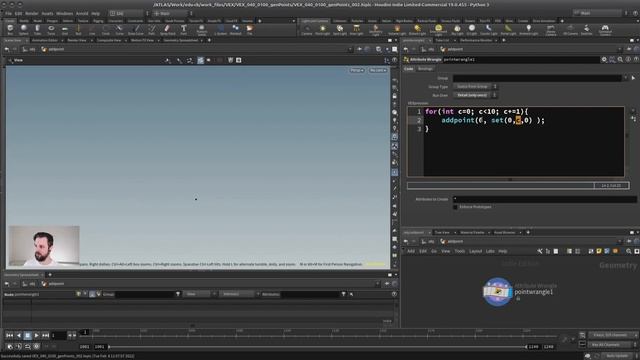Click the timeline range slider bar
The width and height of the screenshot is (640, 360).
pos(318,347)
